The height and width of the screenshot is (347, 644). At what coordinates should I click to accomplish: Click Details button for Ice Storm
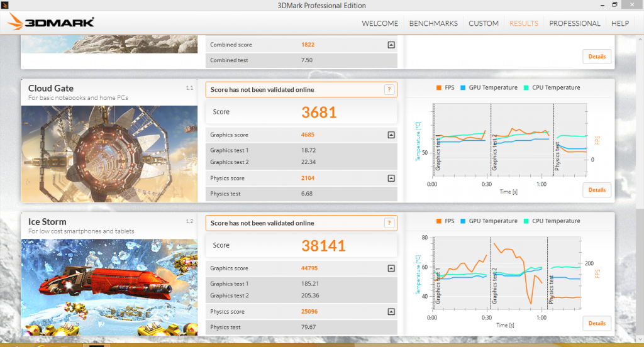click(597, 323)
